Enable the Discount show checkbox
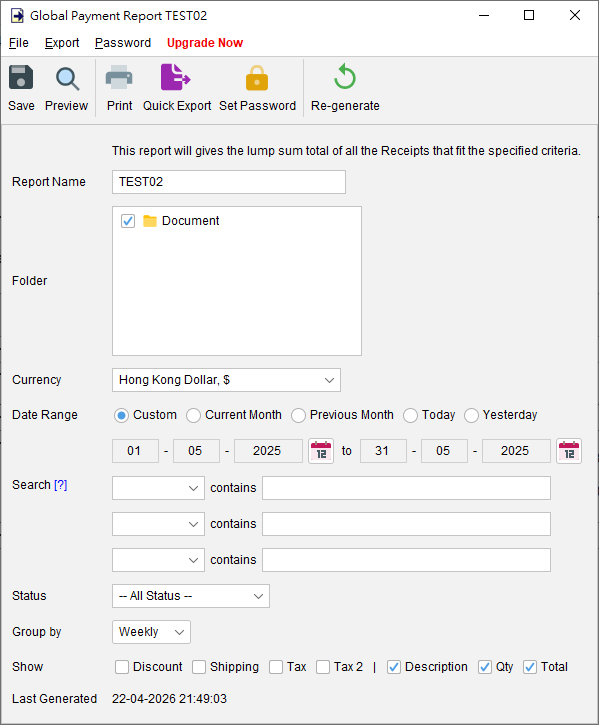This screenshot has height=725, width=599. coord(122,667)
